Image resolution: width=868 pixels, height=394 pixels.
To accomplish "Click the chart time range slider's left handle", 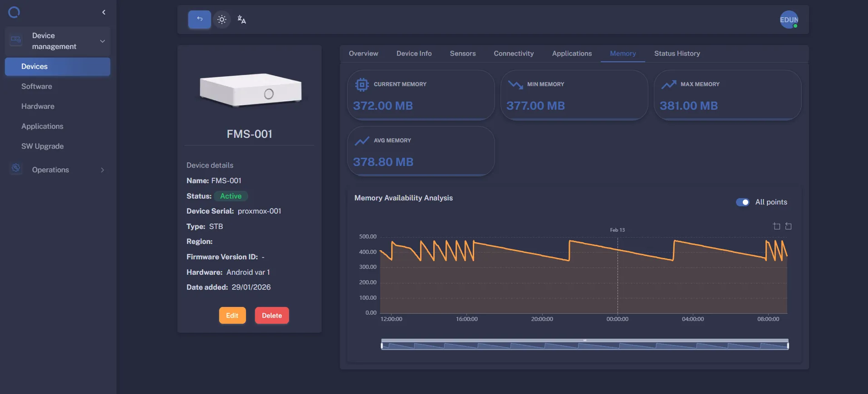I will (x=382, y=345).
